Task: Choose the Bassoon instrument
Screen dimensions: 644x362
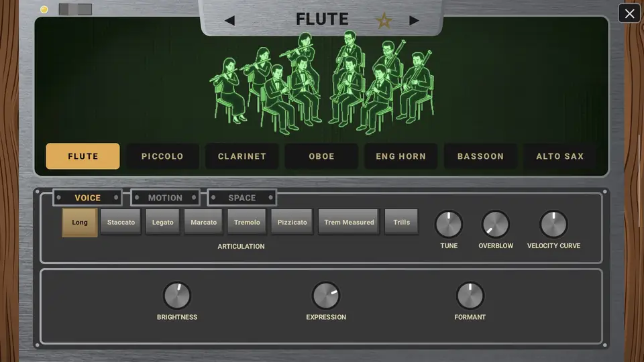Action: click(x=480, y=156)
